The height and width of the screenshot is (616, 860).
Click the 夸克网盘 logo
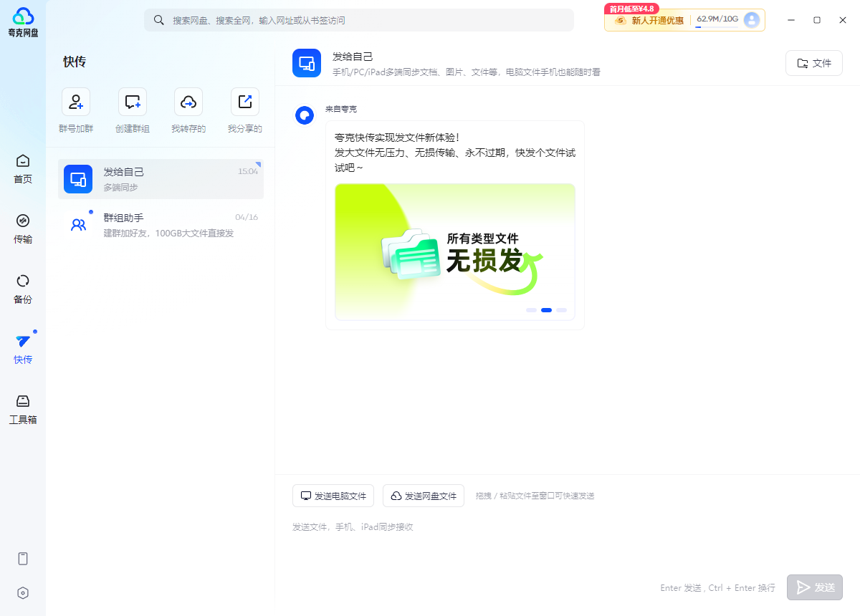(22, 19)
